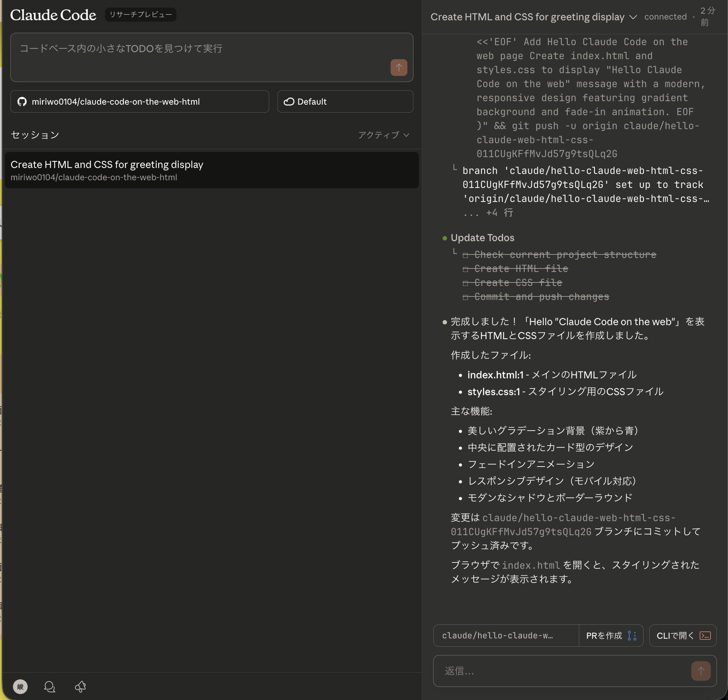Open the feedback speech bubble icon
The width and height of the screenshot is (728, 700).
[x=49, y=687]
